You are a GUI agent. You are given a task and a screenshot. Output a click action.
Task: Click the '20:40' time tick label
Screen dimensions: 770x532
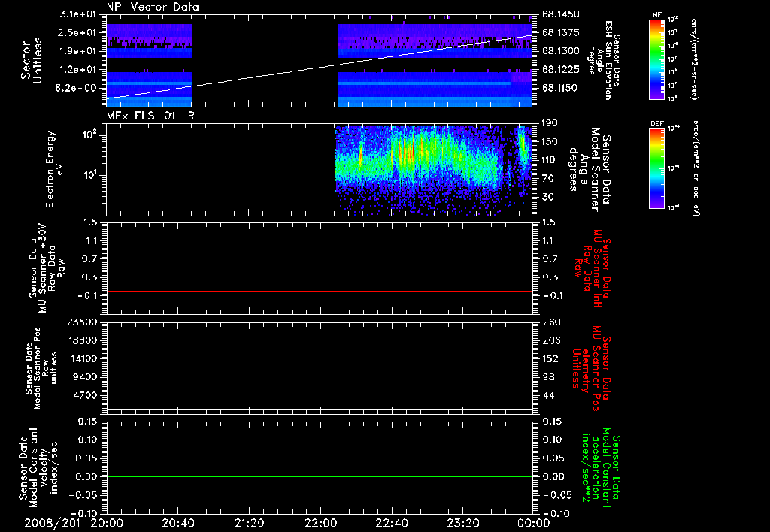click(177, 523)
